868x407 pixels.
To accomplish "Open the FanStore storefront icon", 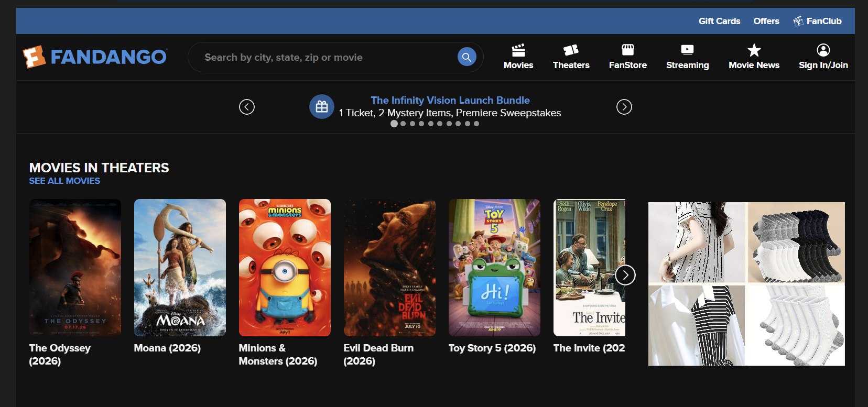I will (627, 50).
